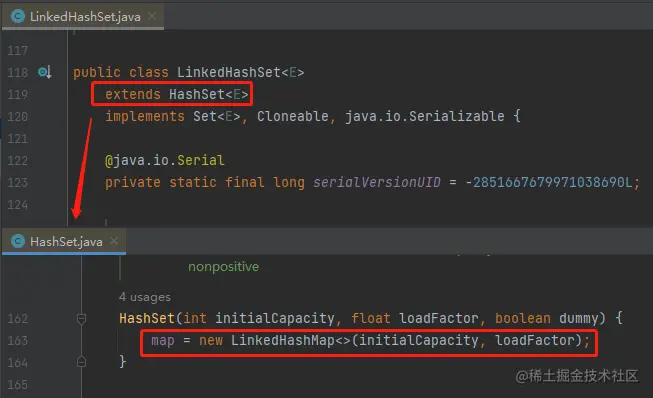Screen dimensions: 653x398
Task: Close the HashSet.java tab
Action: [114, 241]
